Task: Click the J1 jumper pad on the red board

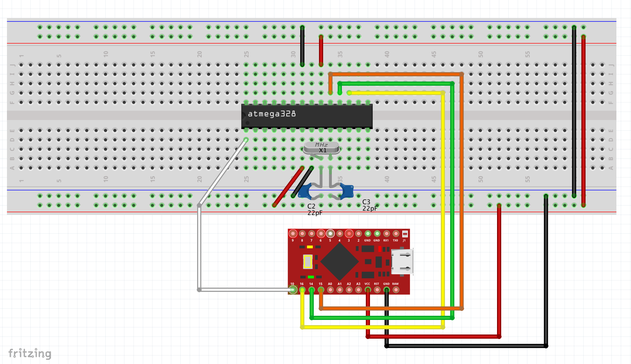Action: coord(405,234)
